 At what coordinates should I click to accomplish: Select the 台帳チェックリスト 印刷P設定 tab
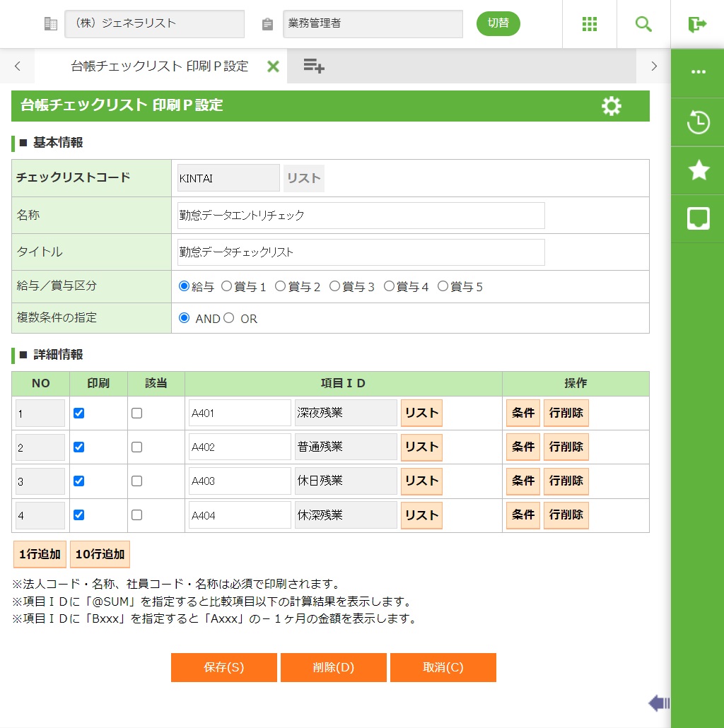click(x=159, y=66)
